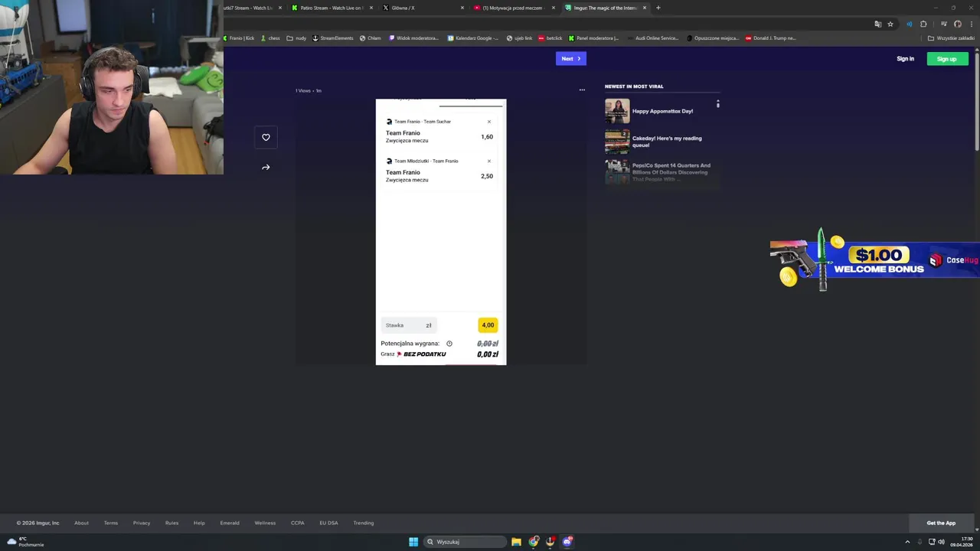The image size is (980, 551).
Task: Click the Emerald footer link
Action: 230,523
